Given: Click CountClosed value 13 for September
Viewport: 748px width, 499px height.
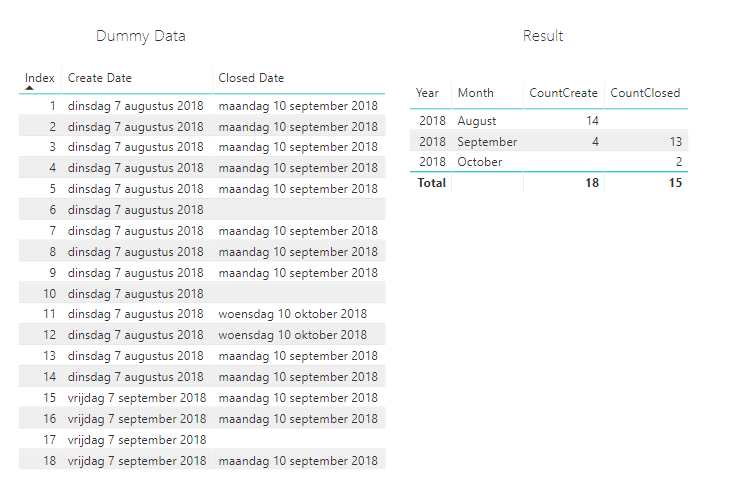Looking at the screenshot, I should 675,142.
